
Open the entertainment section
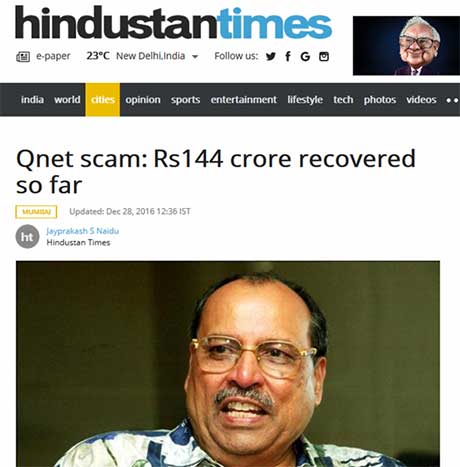(x=244, y=100)
